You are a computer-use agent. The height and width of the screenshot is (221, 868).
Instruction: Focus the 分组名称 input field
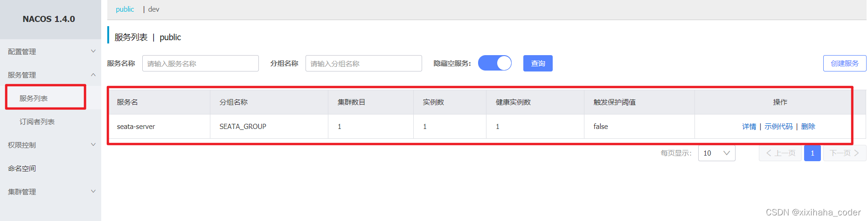(x=364, y=64)
